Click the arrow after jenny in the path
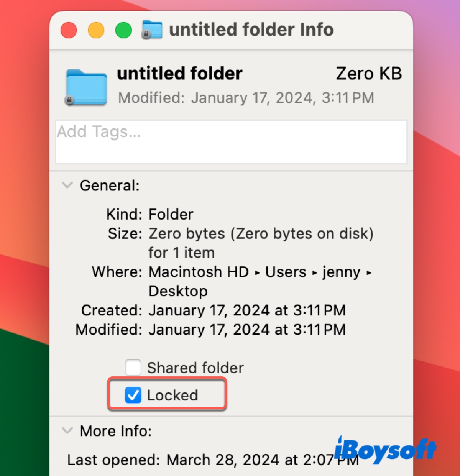The image size is (460, 476). click(369, 273)
